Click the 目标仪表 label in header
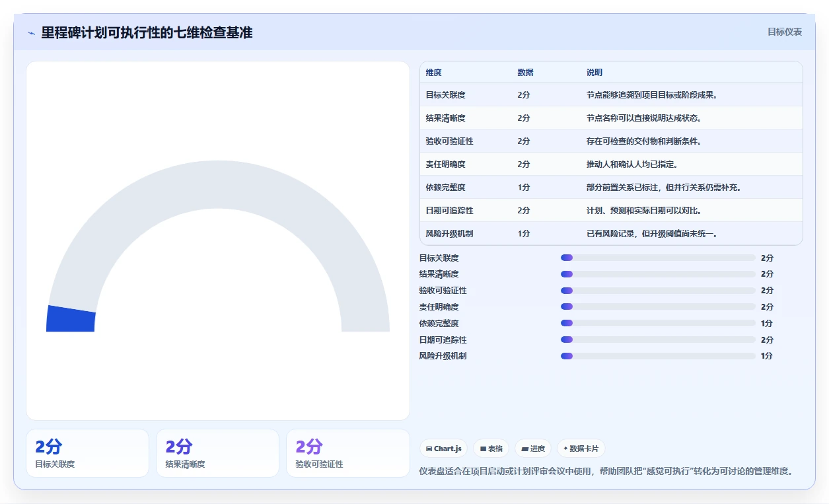This screenshot has height=504, width=829. pyautogui.click(x=785, y=32)
